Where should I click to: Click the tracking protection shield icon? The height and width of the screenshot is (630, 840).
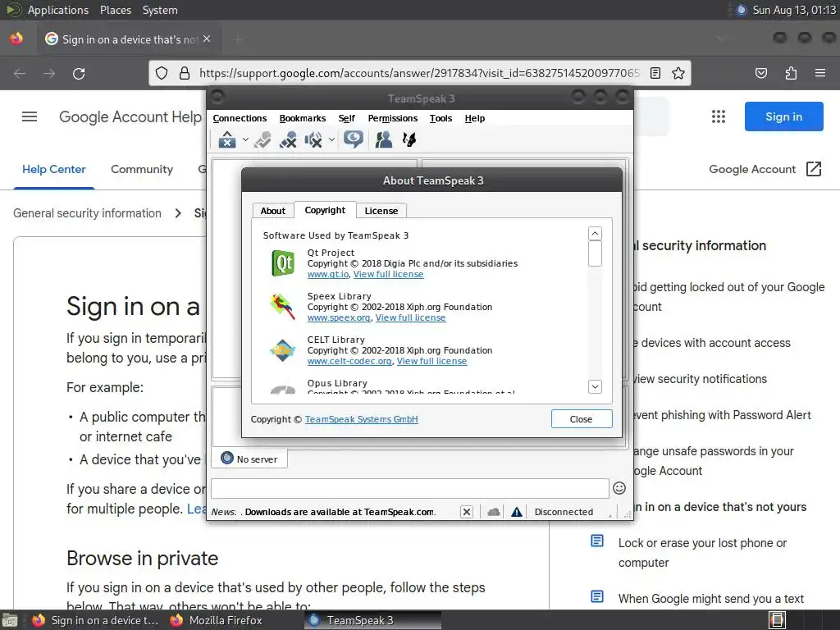click(162, 73)
